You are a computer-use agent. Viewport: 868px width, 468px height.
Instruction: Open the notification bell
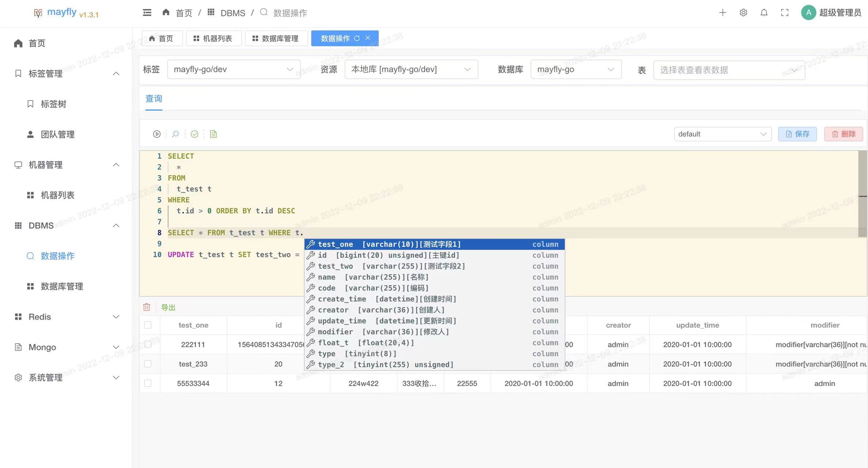[x=764, y=13]
